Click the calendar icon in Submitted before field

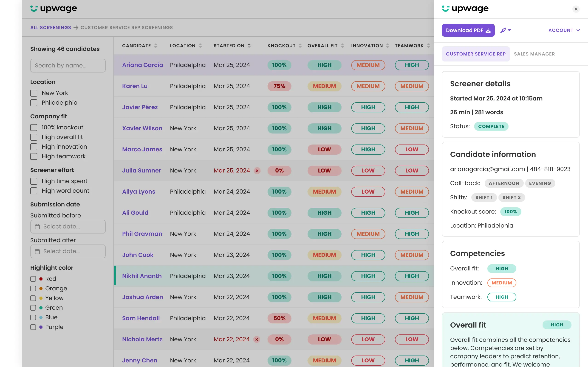[x=37, y=227]
